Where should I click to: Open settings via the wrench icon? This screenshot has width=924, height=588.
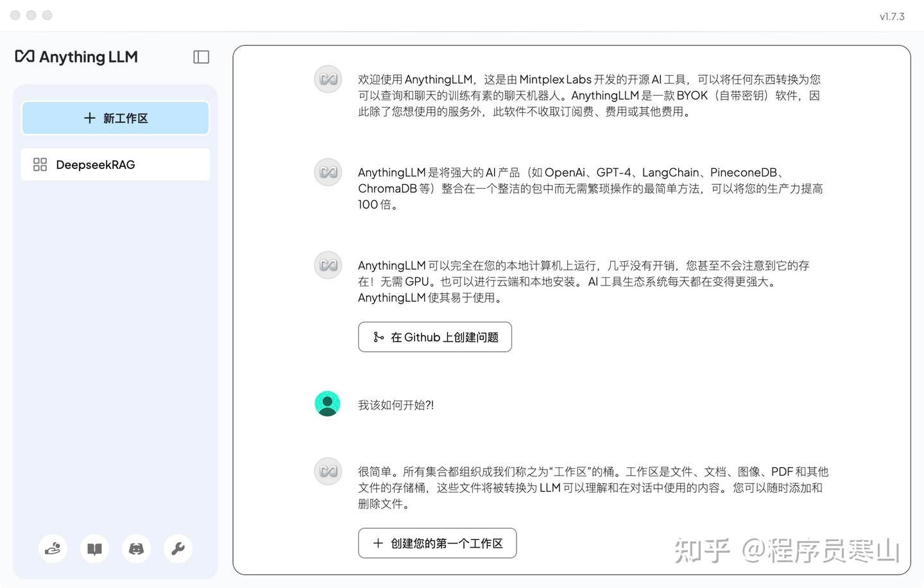click(178, 548)
